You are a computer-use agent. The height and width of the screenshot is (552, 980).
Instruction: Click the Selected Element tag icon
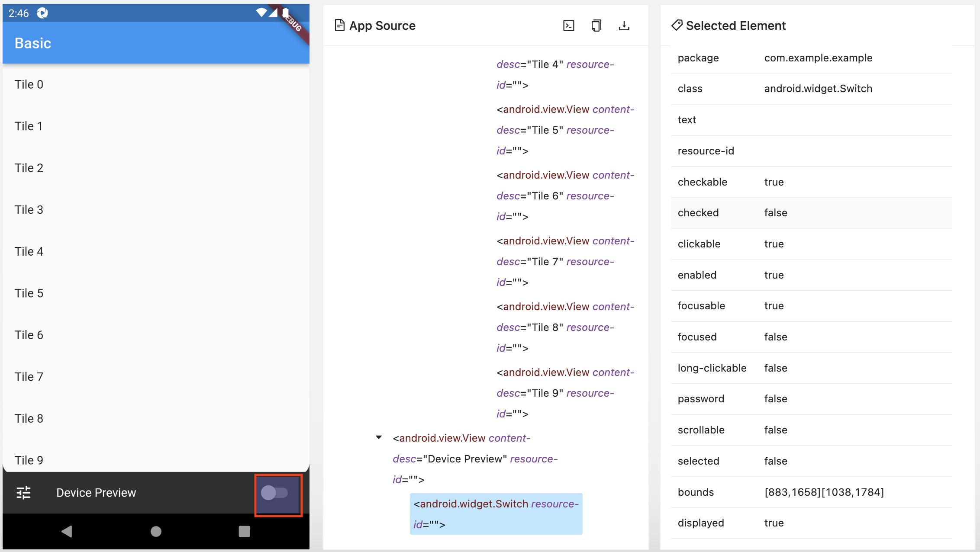677,26
